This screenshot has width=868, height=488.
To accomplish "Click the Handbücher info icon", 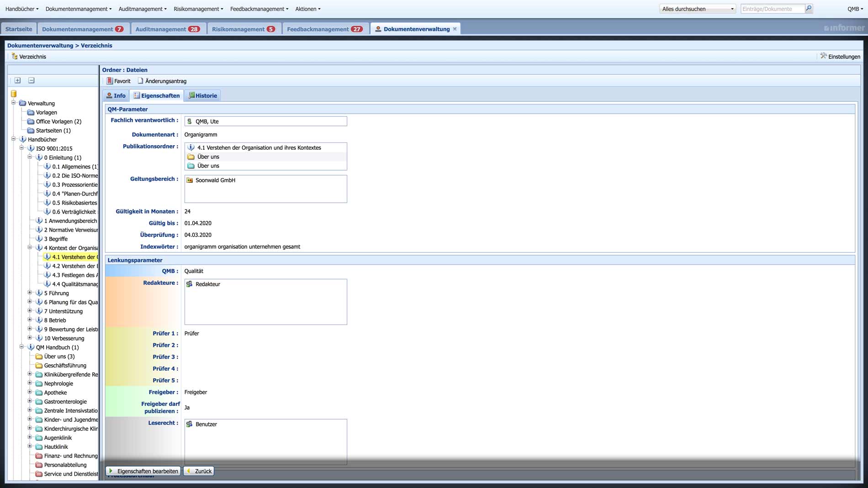I will click(22, 139).
